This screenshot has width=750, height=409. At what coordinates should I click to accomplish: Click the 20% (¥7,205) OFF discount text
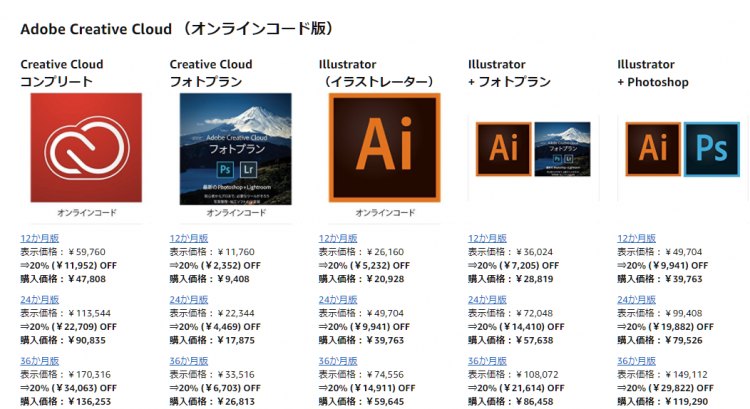click(x=514, y=265)
